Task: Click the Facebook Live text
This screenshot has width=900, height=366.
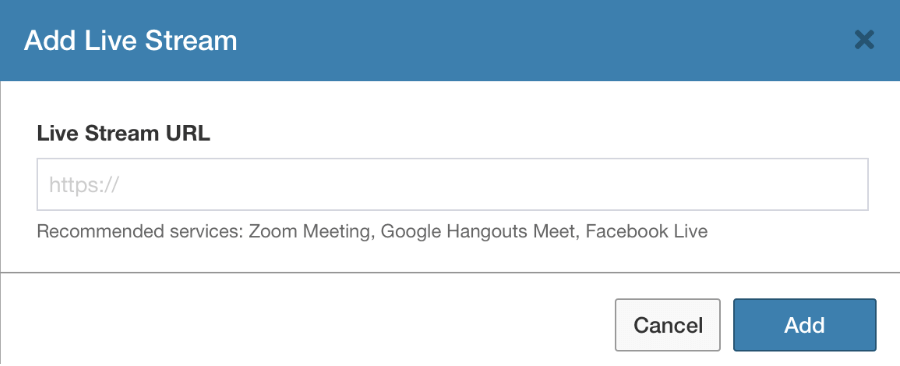Action: [647, 231]
